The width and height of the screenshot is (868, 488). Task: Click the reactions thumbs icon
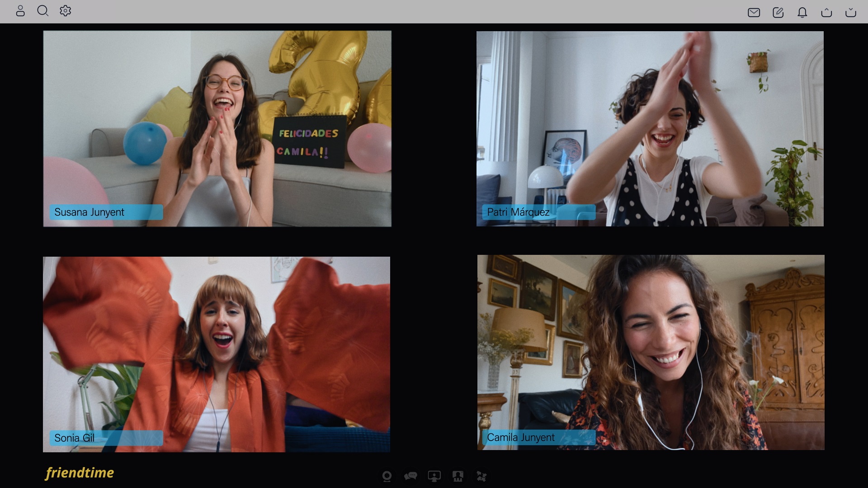point(481,476)
